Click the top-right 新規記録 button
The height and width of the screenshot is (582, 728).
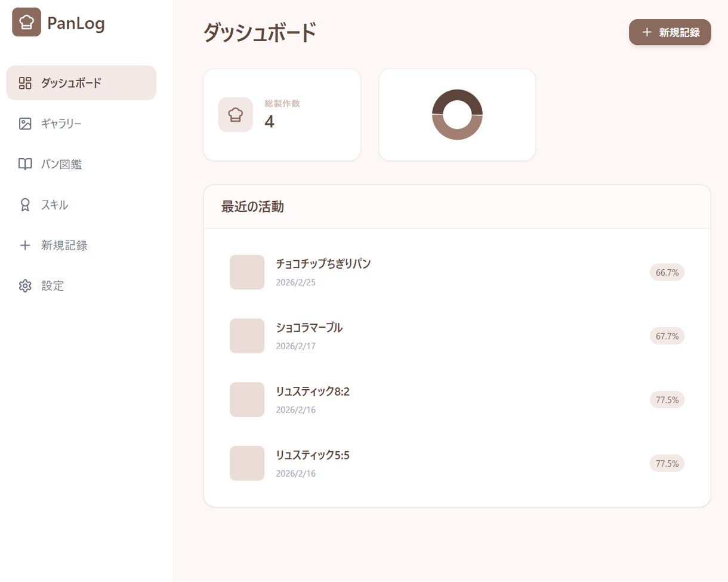pos(670,32)
